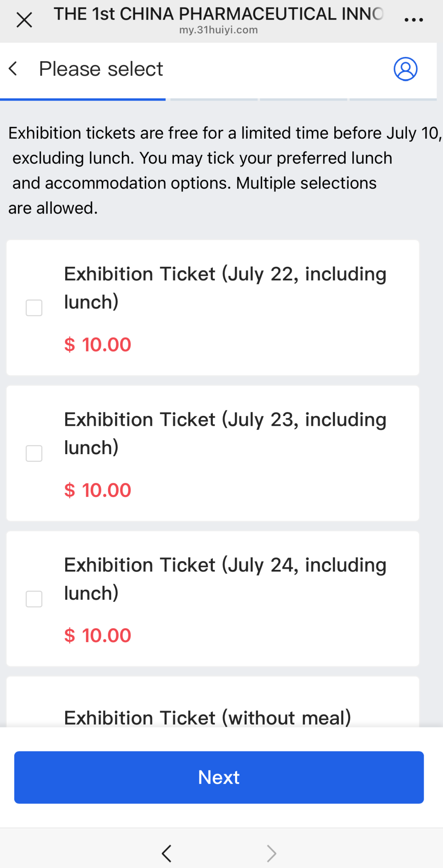Screen dimensions: 443x868
Task: Click the last progress step segment
Action: [x=393, y=99]
